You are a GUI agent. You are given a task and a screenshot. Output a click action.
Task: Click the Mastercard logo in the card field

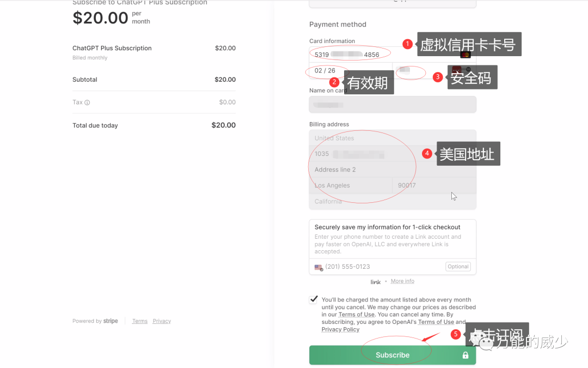[465, 55]
